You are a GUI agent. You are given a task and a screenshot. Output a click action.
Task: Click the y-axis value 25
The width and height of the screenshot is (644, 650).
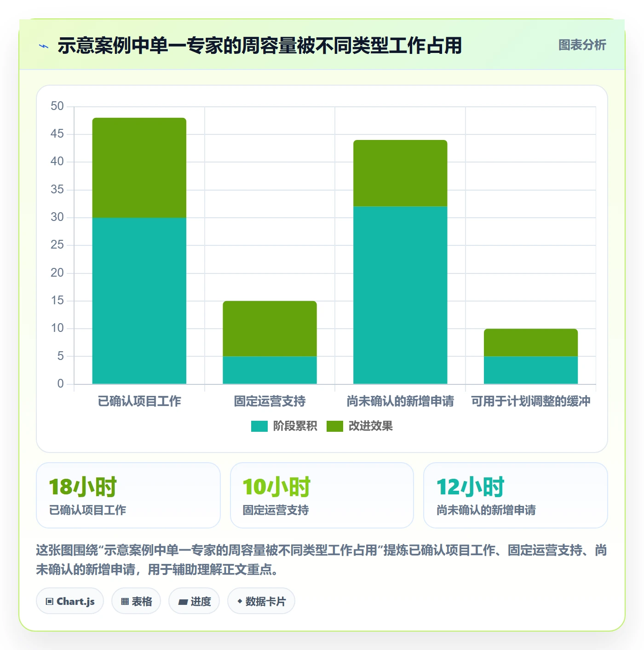[57, 245]
